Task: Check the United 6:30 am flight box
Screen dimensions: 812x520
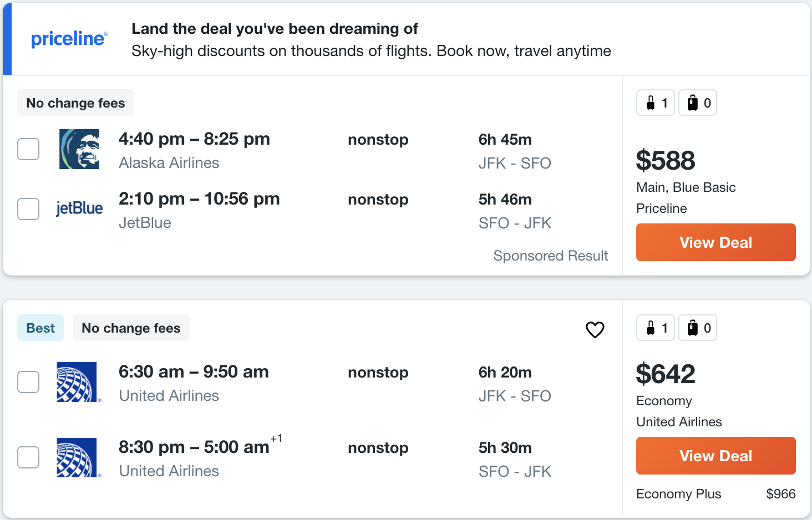Action: pos(28,382)
